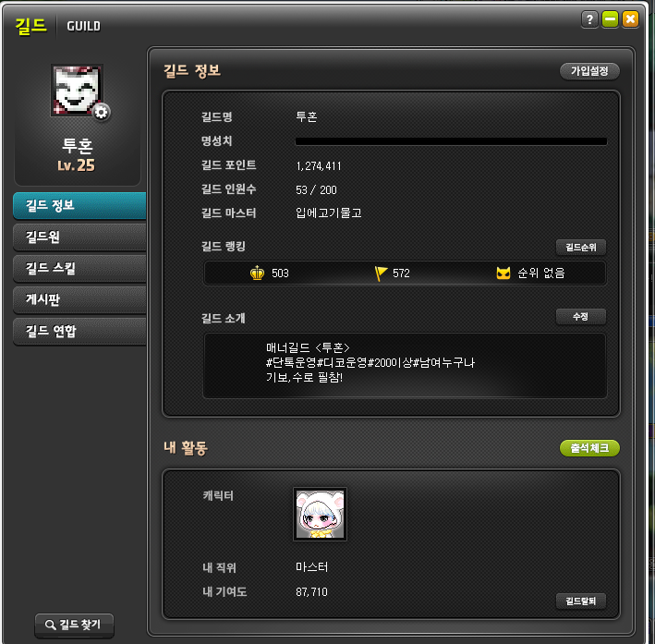Open help with the question mark icon
Viewport: 655px width, 644px height.
[589, 19]
